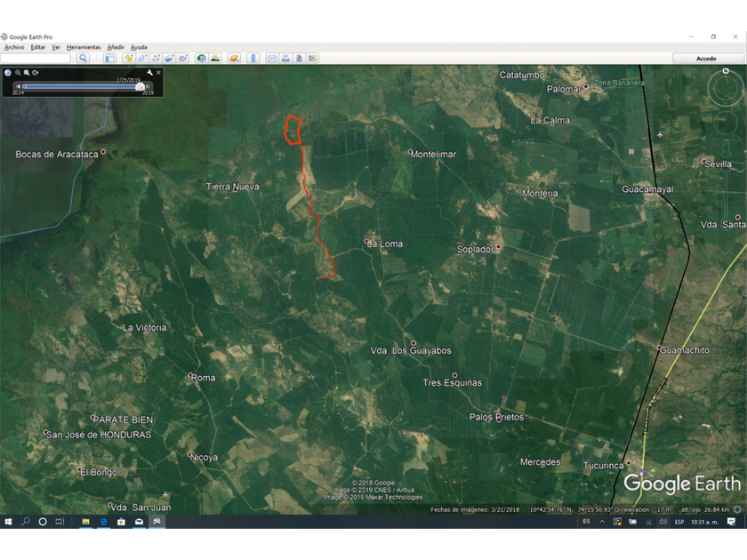Step to previous imagery date
Image resolution: width=747 pixels, height=560 pixels.
point(18,86)
